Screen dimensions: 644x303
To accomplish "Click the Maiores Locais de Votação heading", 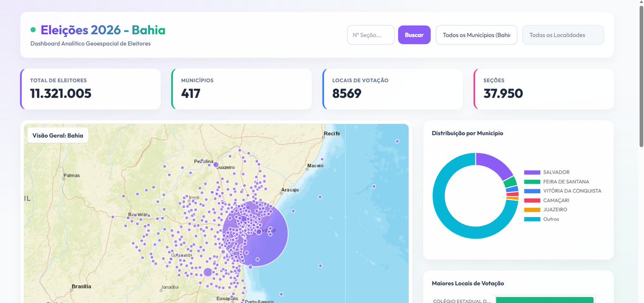I will tap(468, 283).
